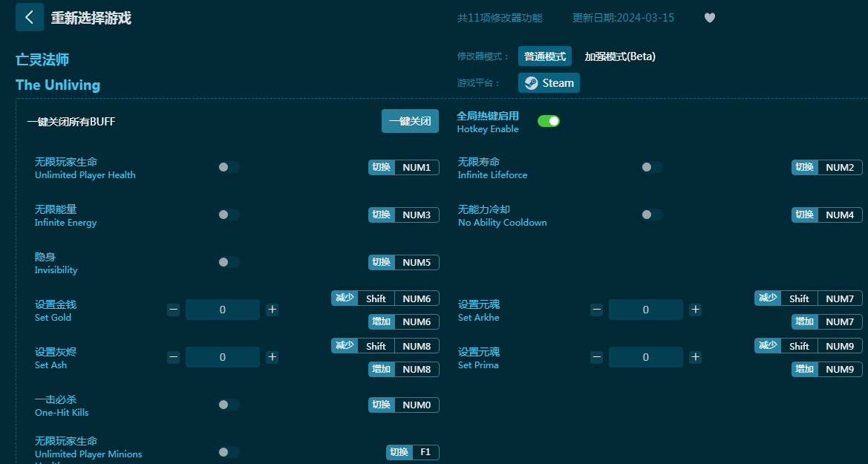The image size is (868, 464).
Task: Toggle Unlimited Player Health on
Action: pos(229,167)
